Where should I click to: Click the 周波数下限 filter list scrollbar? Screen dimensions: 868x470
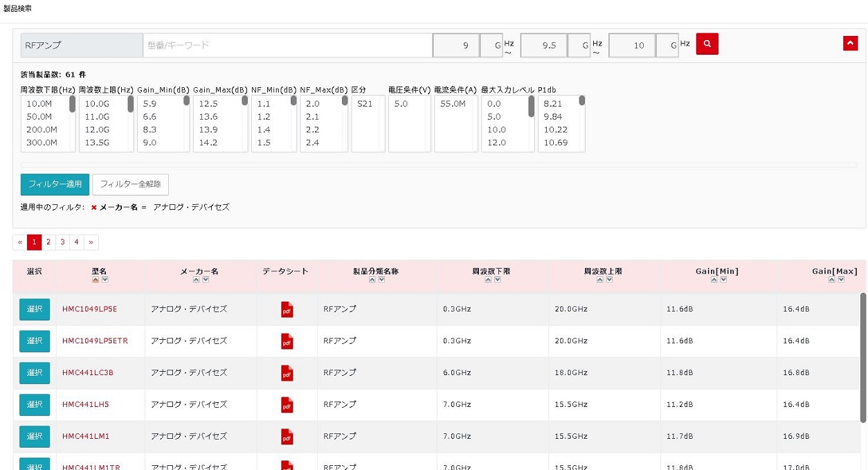(x=72, y=104)
